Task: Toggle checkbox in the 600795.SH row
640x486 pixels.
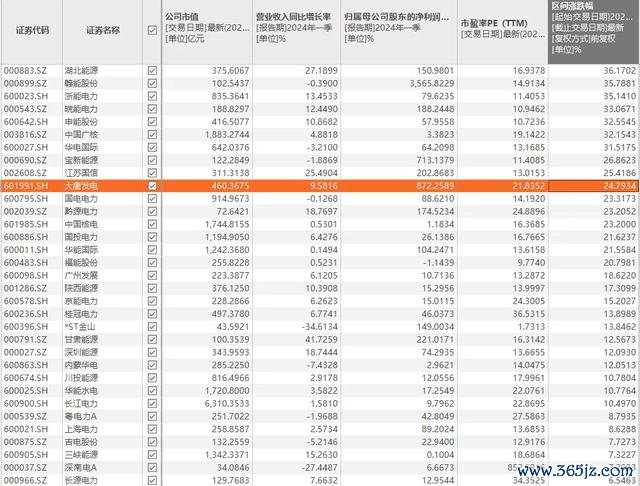Action: [x=152, y=199]
